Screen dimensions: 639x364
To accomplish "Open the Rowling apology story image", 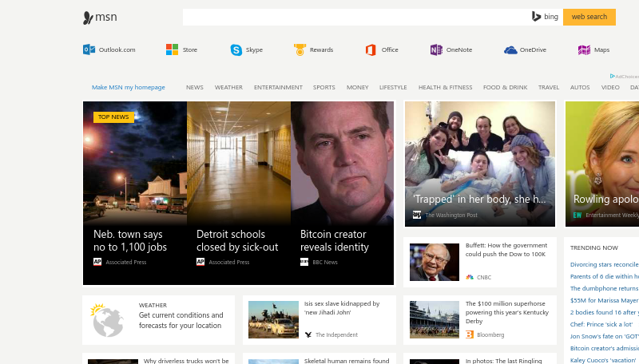I will pos(602,164).
